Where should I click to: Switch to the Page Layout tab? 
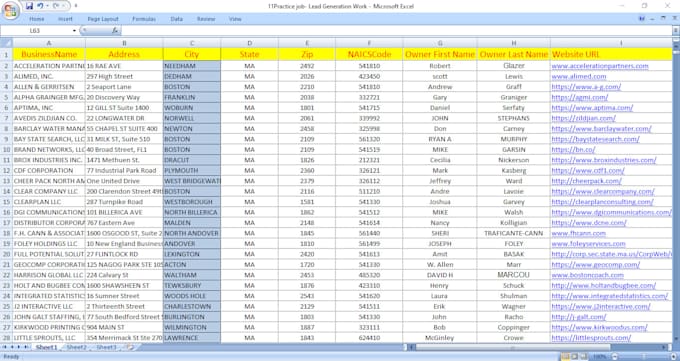tap(103, 19)
